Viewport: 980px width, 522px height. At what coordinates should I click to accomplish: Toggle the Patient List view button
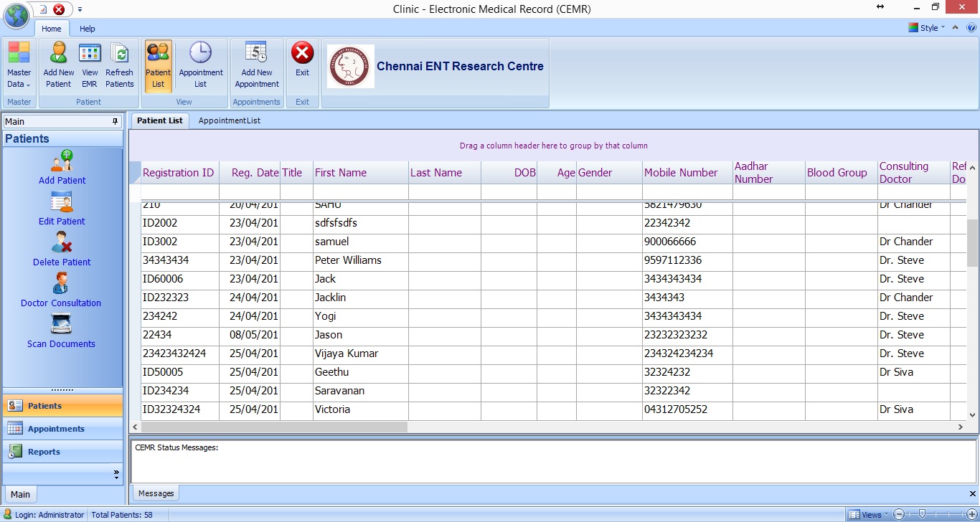tap(158, 64)
